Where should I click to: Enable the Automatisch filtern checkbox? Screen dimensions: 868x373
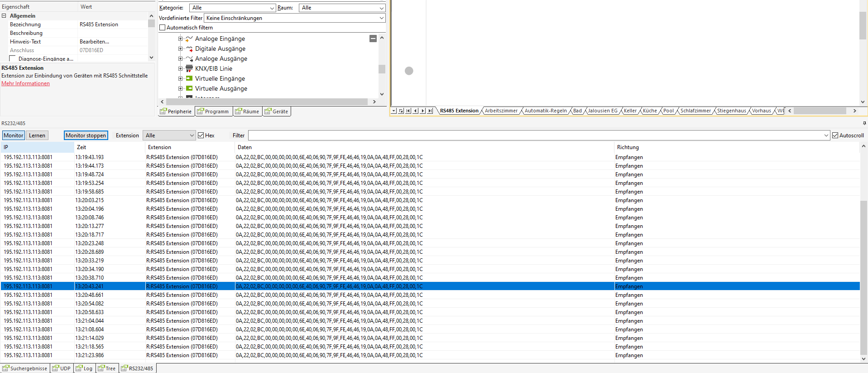point(163,28)
